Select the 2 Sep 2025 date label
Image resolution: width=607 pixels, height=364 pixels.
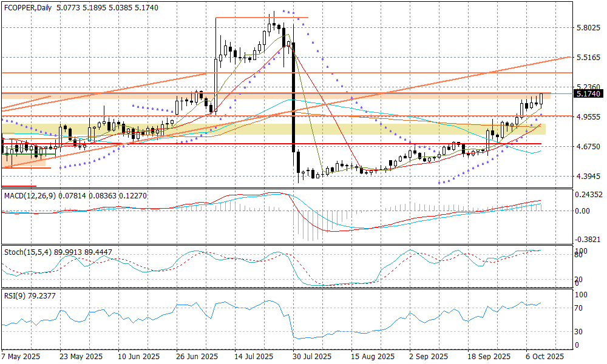[429, 356]
